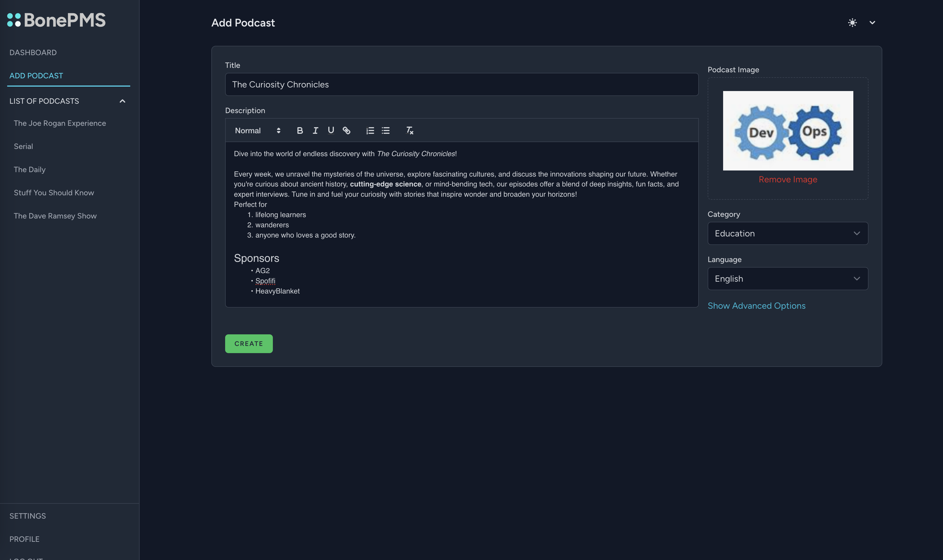This screenshot has height=560, width=943.
Task: Click the Title input field
Action: point(461,84)
